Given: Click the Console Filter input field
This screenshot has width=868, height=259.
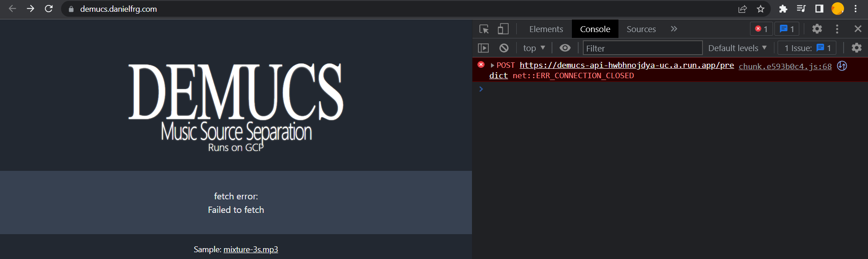Looking at the screenshot, I should point(642,48).
